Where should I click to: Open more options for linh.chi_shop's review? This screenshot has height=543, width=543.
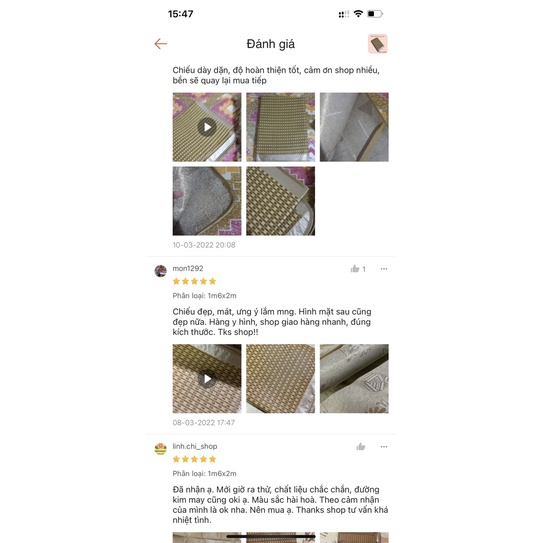pos(384,447)
